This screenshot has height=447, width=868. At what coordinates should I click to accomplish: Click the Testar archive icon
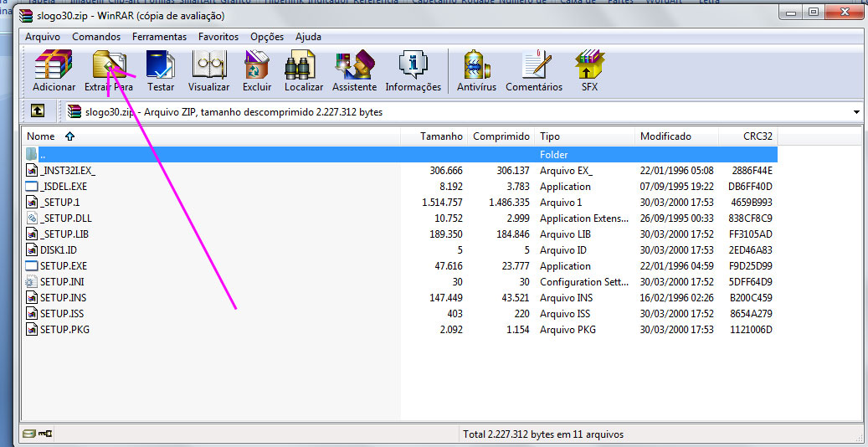[161, 64]
